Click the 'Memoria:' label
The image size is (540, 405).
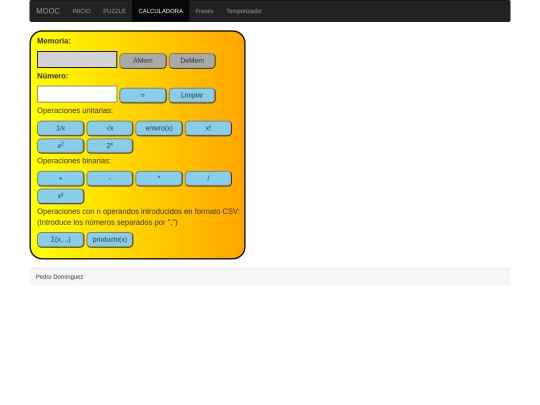[54, 41]
